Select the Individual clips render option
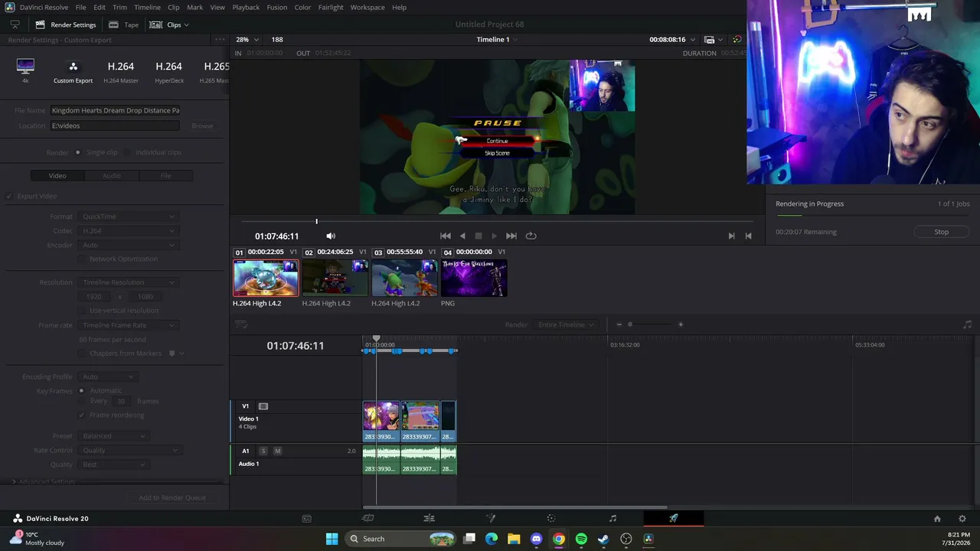This screenshot has height=551, width=980. (x=129, y=152)
